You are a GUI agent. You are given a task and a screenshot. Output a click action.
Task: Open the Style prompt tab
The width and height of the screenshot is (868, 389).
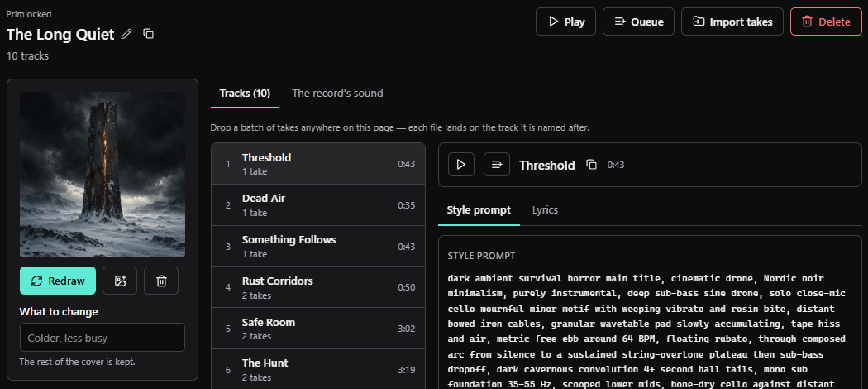point(479,210)
